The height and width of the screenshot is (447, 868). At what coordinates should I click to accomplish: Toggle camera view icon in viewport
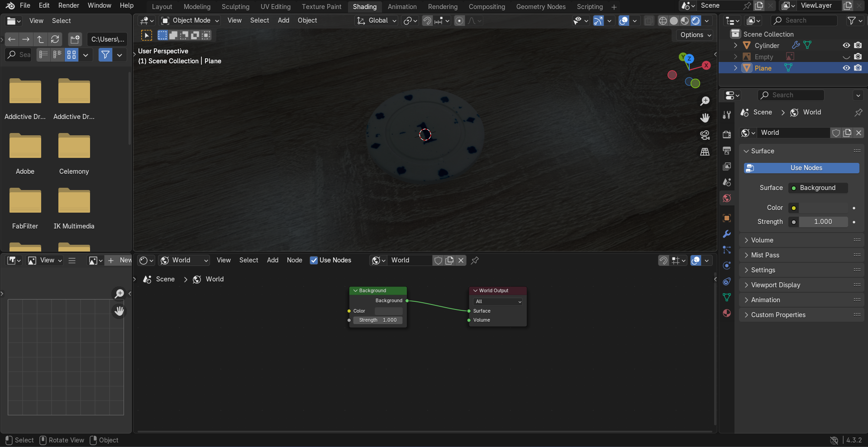tap(705, 135)
